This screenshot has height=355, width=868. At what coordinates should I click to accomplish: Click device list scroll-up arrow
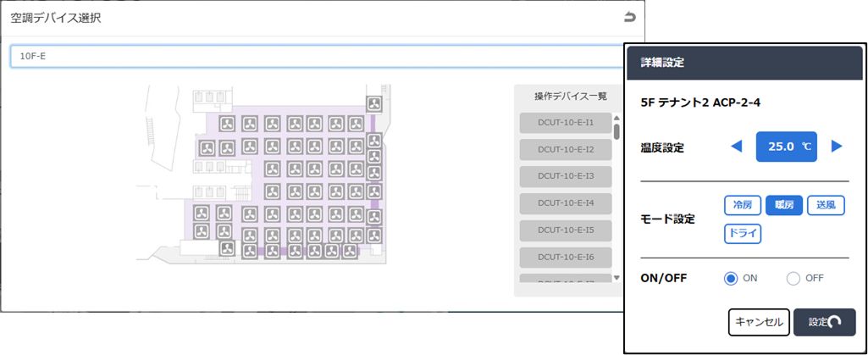click(616, 119)
